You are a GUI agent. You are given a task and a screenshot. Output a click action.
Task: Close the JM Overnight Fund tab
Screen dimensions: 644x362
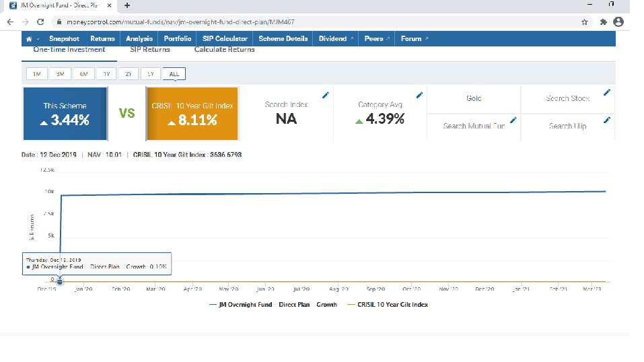pyautogui.click(x=109, y=5)
